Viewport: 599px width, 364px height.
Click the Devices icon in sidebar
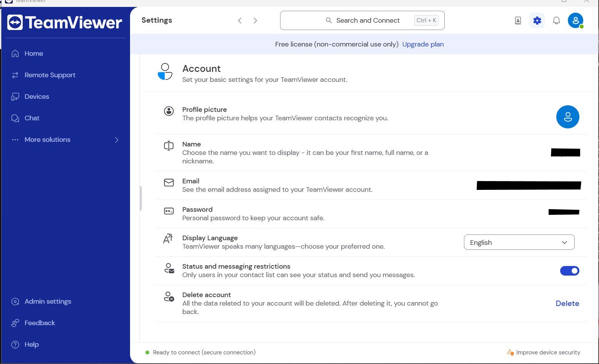coord(15,96)
